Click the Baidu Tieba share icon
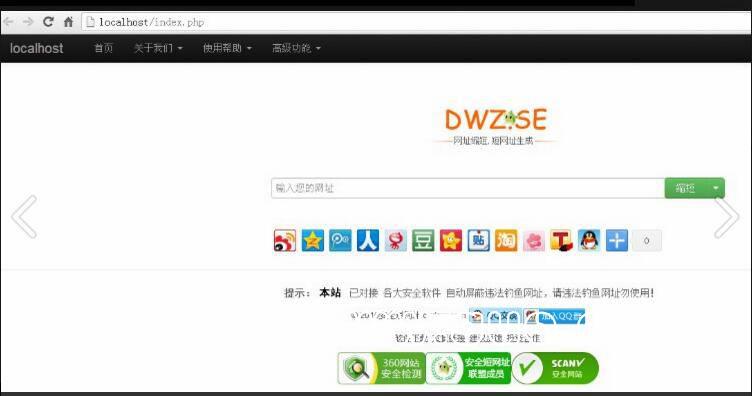The width and height of the screenshot is (752, 396). [479, 241]
